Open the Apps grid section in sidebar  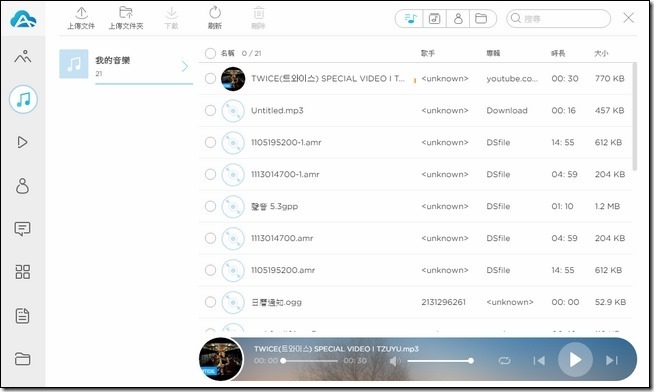tap(23, 272)
